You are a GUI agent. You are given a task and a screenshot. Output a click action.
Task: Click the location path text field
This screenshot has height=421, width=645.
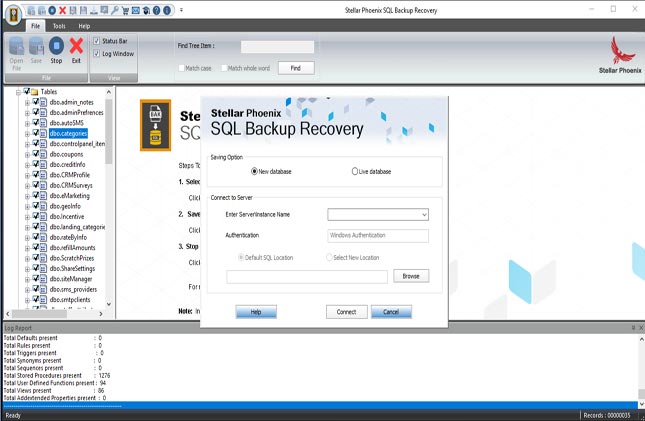click(307, 277)
